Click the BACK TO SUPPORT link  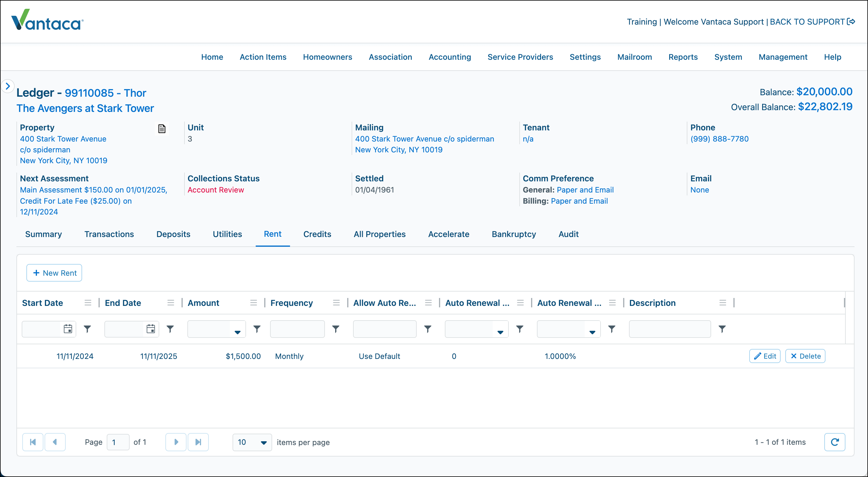tap(807, 22)
